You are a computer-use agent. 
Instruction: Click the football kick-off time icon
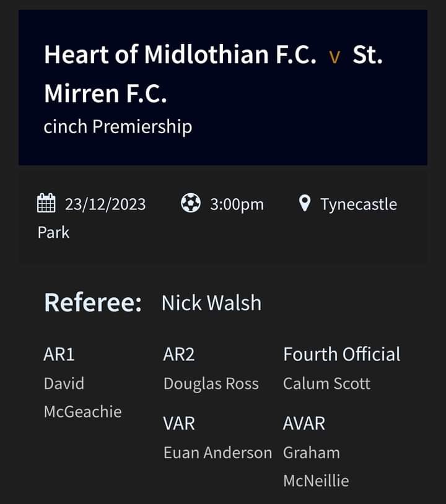pos(191,203)
